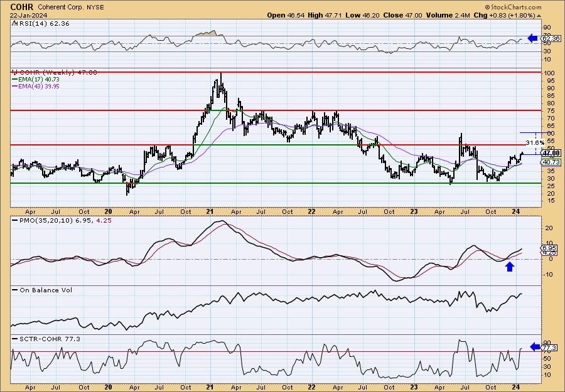Click the COHR (Weekly) 47.00 legend label

click(55, 72)
